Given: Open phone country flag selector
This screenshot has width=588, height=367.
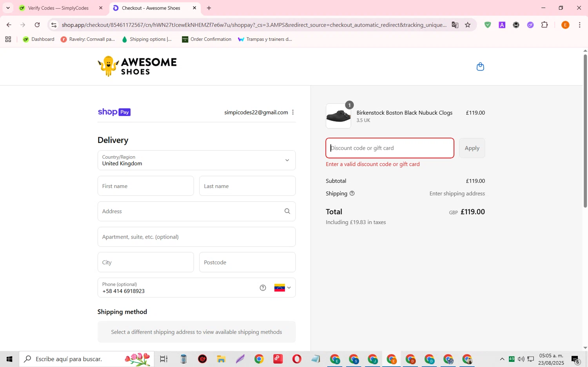Looking at the screenshot, I should click(x=283, y=288).
